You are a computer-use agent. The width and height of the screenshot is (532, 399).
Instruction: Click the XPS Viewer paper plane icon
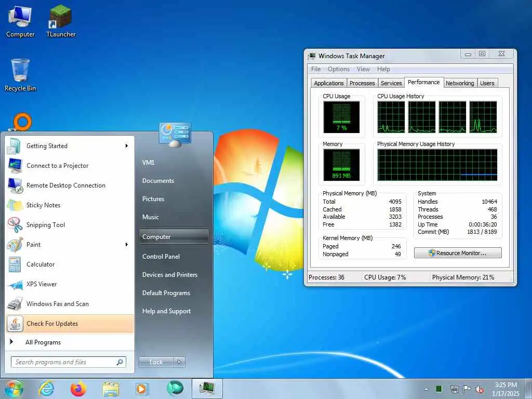tap(15, 284)
